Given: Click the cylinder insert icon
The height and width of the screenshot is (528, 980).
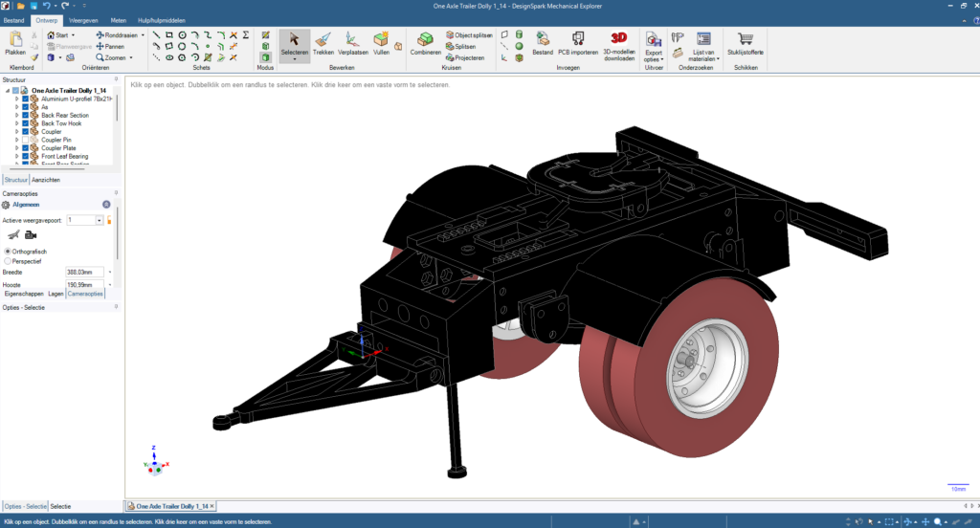Looking at the screenshot, I should 519,35.
